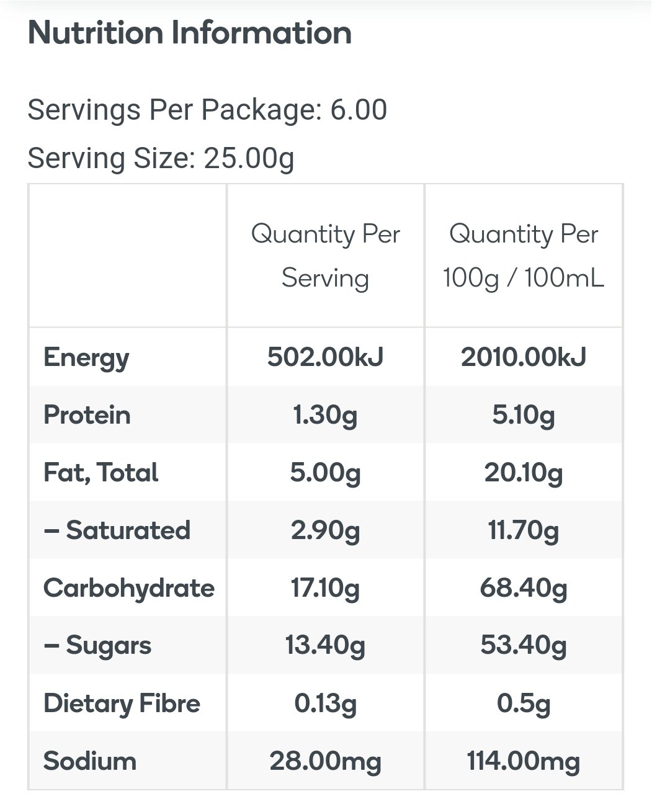Click the 2.90g saturated fat value
The width and height of the screenshot is (670, 812).
coord(325,530)
